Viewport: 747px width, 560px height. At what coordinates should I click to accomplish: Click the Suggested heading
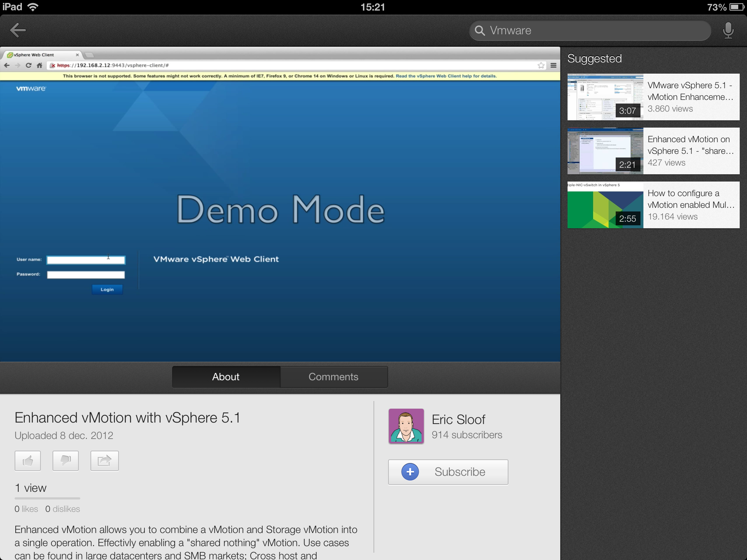coord(595,59)
